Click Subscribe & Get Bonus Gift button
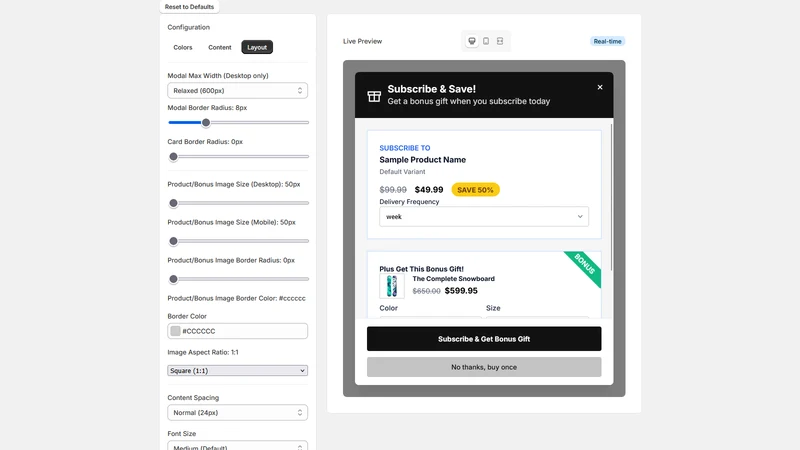800x450 pixels. [x=484, y=339]
